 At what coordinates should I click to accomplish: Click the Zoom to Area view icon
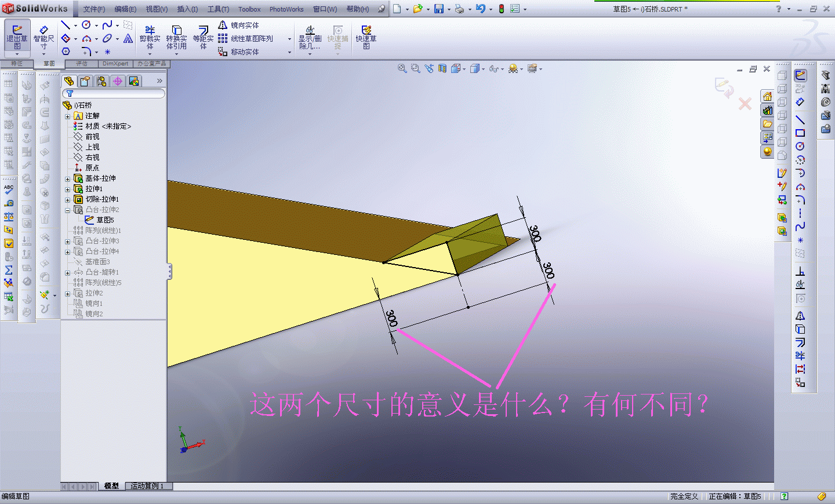pyautogui.click(x=415, y=68)
